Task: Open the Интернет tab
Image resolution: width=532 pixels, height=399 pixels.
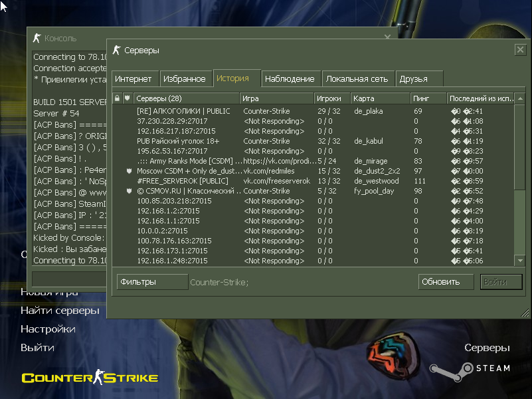Action: (x=135, y=78)
